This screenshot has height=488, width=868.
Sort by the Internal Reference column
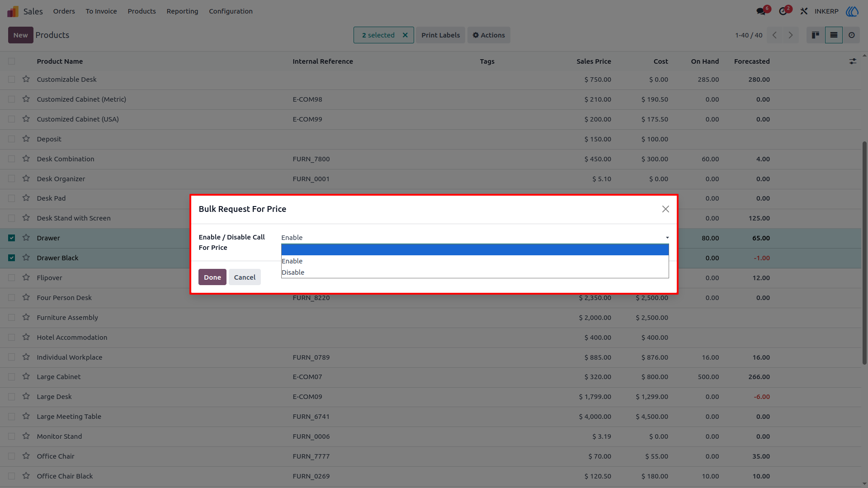(323, 61)
